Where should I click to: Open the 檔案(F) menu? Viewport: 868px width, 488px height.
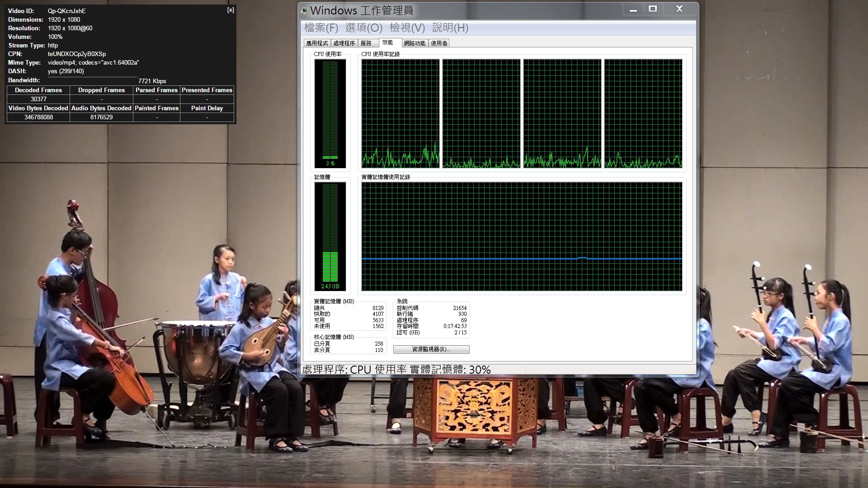tap(321, 28)
